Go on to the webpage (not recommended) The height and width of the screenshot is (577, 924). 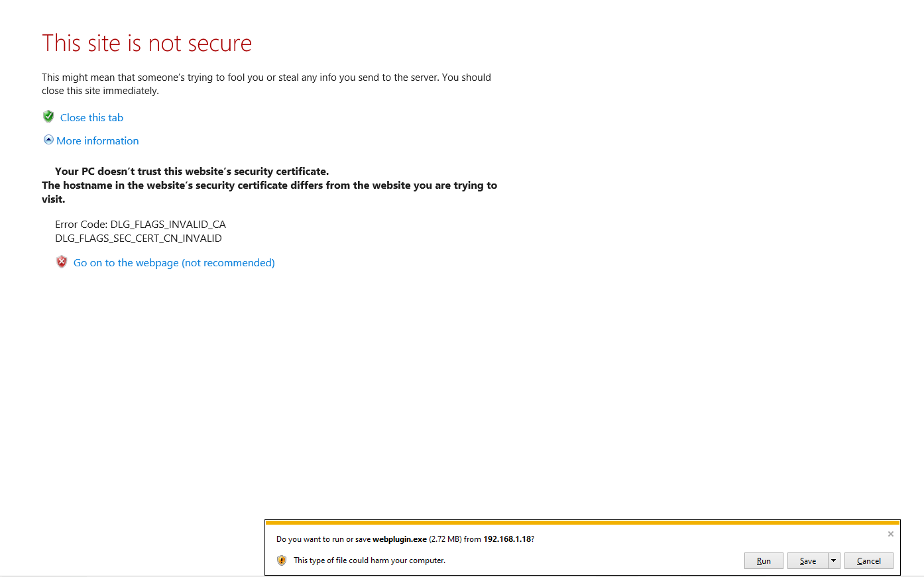click(174, 263)
